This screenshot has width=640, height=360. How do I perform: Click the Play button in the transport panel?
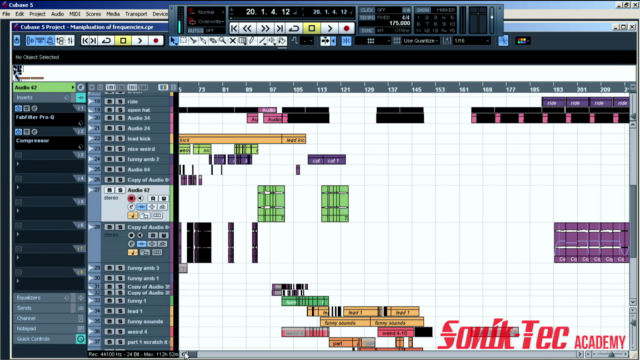pyautogui.click(x=329, y=28)
